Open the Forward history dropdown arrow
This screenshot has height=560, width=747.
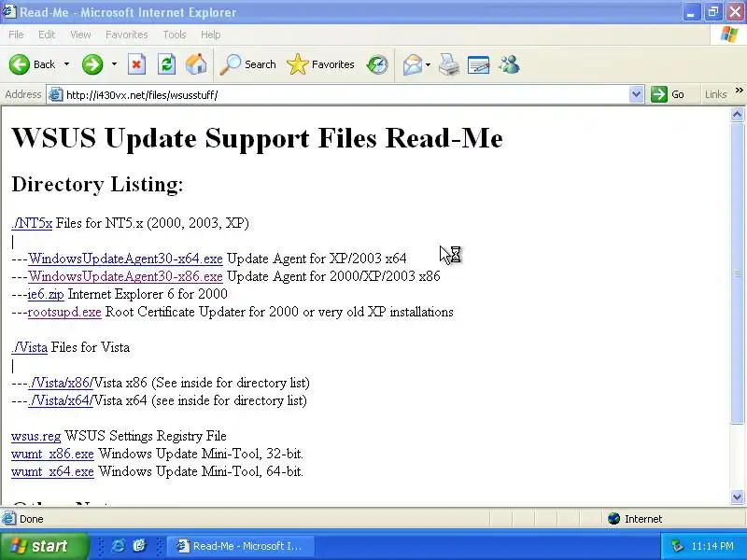point(114,64)
